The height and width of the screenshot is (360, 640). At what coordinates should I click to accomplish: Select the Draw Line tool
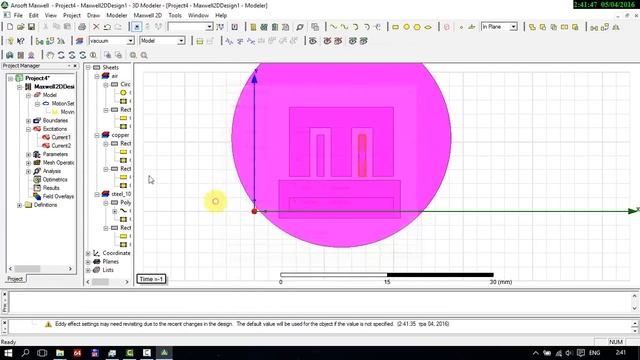click(333, 27)
